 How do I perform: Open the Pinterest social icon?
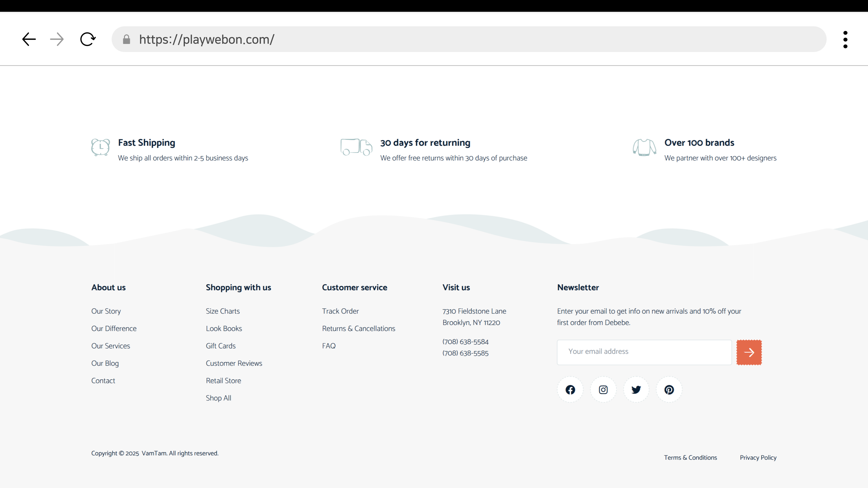coord(669,390)
